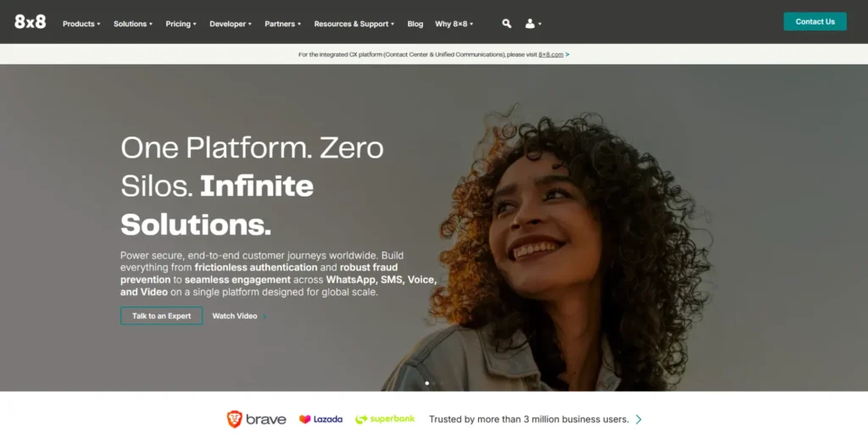Click the Superbank logo
868x444 pixels.
tap(386, 419)
